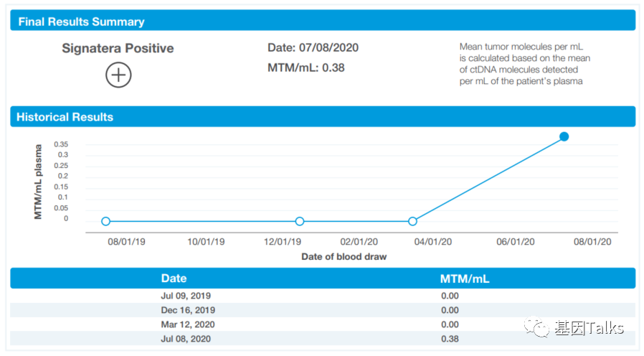
Task: Click the 0.15 y-axis tick label
Action: click(61, 187)
